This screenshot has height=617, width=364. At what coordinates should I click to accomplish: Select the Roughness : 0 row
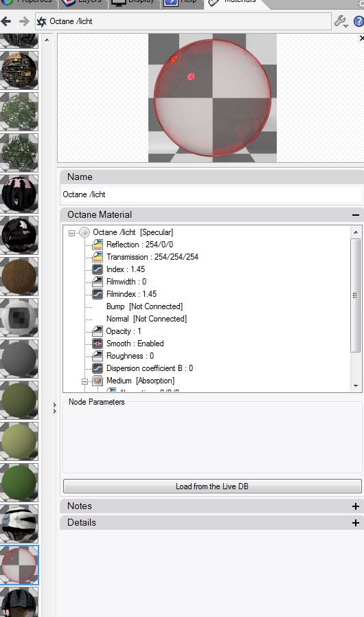click(x=130, y=356)
